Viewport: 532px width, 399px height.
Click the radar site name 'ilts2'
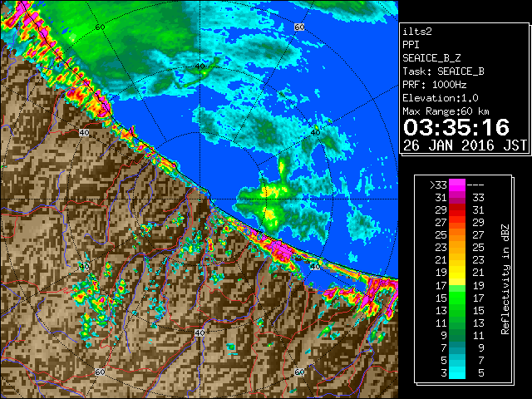417,32
